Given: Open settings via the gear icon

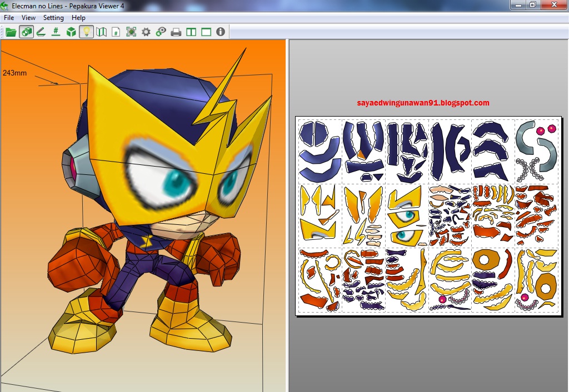Looking at the screenshot, I should point(146,32).
